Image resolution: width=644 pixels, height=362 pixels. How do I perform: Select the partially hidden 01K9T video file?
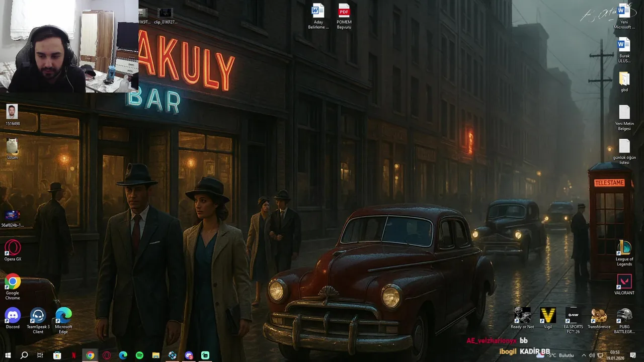(144, 16)
